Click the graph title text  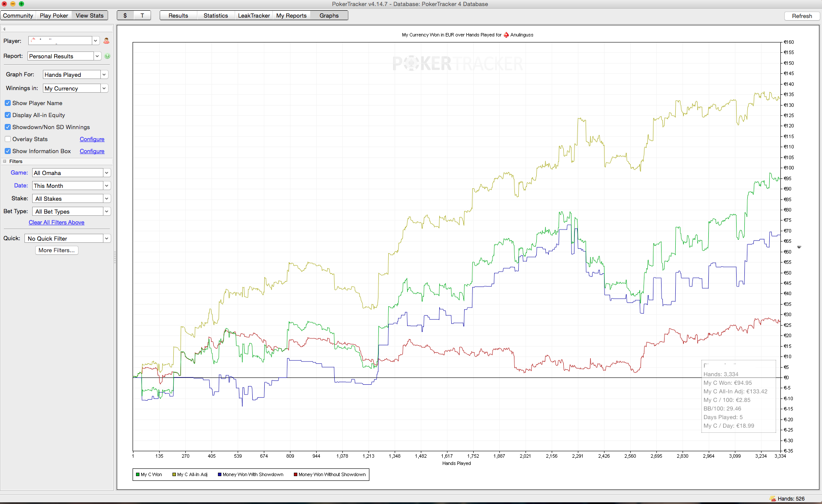[468, 35]
